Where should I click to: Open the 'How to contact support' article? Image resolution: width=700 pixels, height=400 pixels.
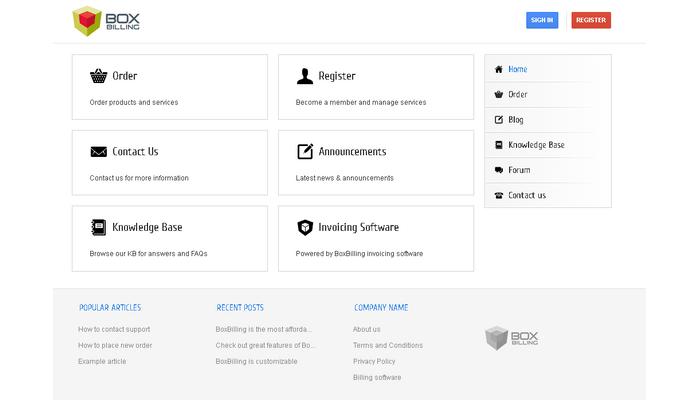[x=114, y=329]
